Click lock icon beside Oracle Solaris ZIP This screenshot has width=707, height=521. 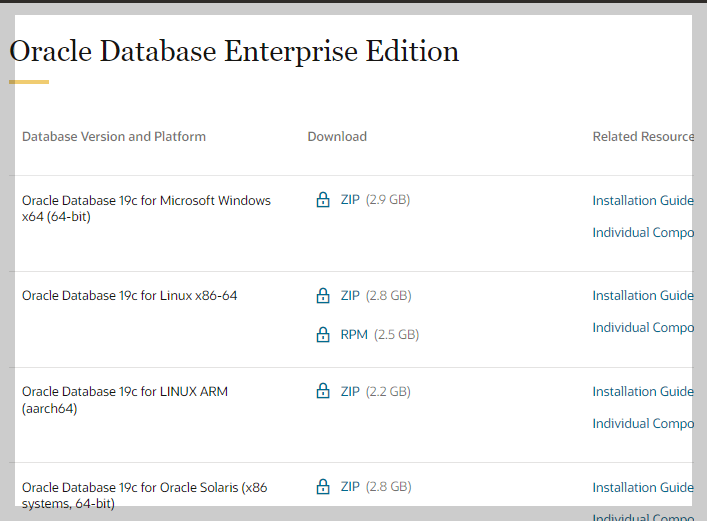pyautogui.click(x=323, y=487)
